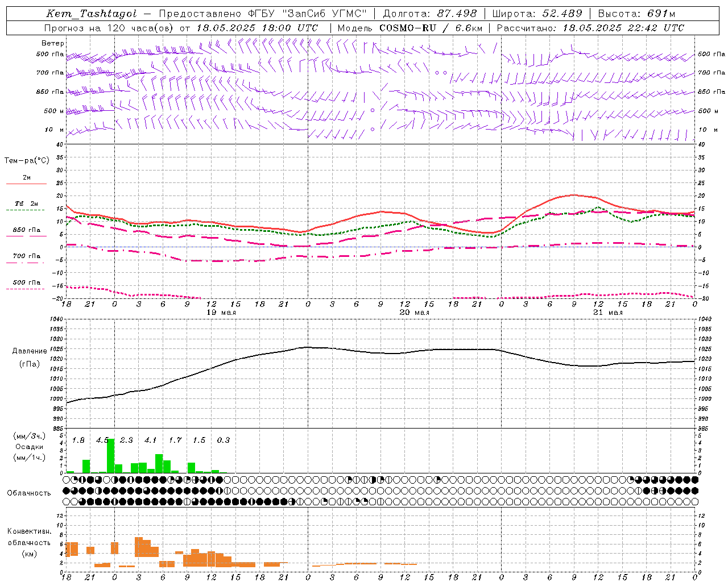This screenshot has height=582, width=728.
Task: Click the (мм/1ч.) units label
Action: point(29,458)
